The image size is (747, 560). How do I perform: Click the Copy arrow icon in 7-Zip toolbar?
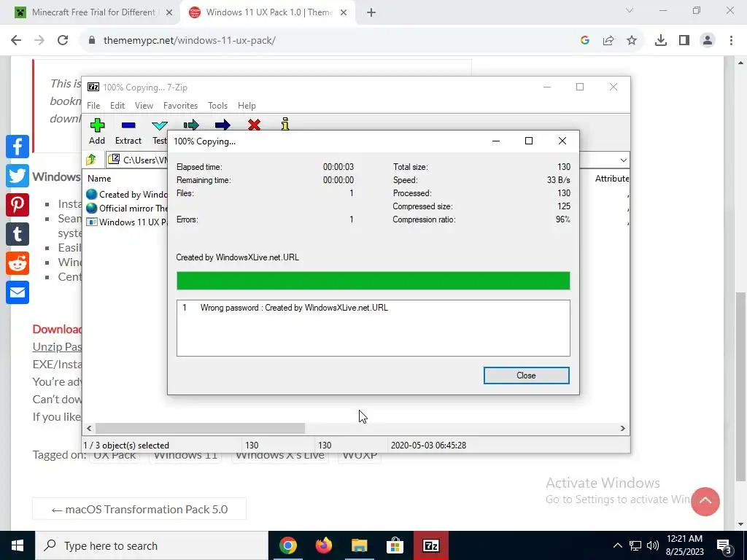tap(191, 125)
